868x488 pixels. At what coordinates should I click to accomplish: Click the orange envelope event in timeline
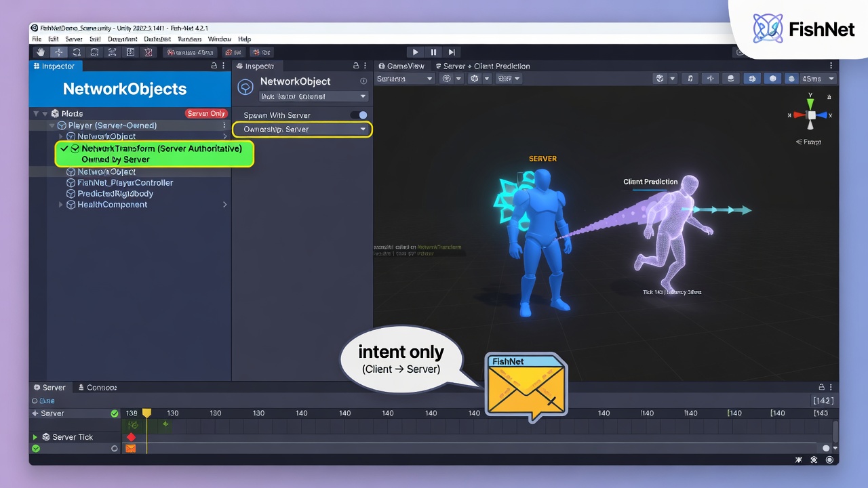coord(131,449)
